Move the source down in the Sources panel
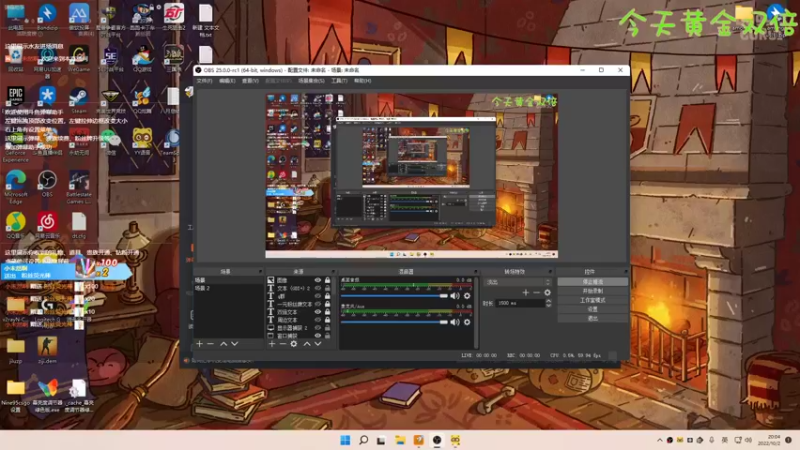The image size is (800, 450). click(x=318, y=344)
